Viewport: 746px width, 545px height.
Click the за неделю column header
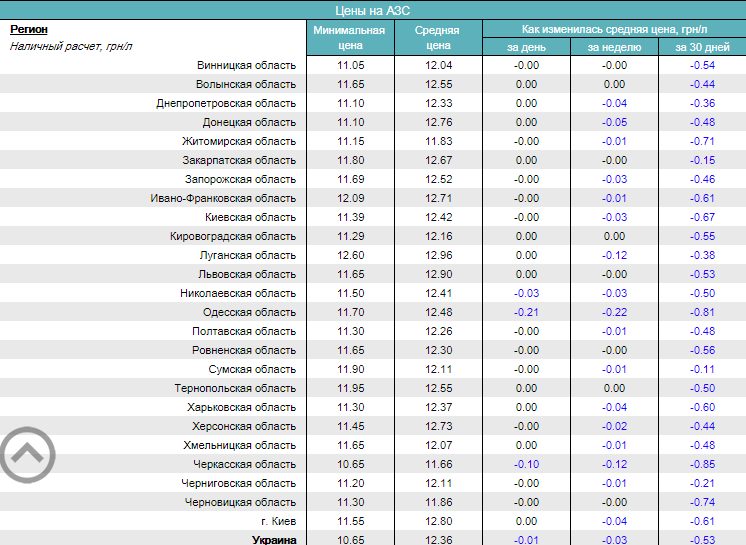(614, 47)
